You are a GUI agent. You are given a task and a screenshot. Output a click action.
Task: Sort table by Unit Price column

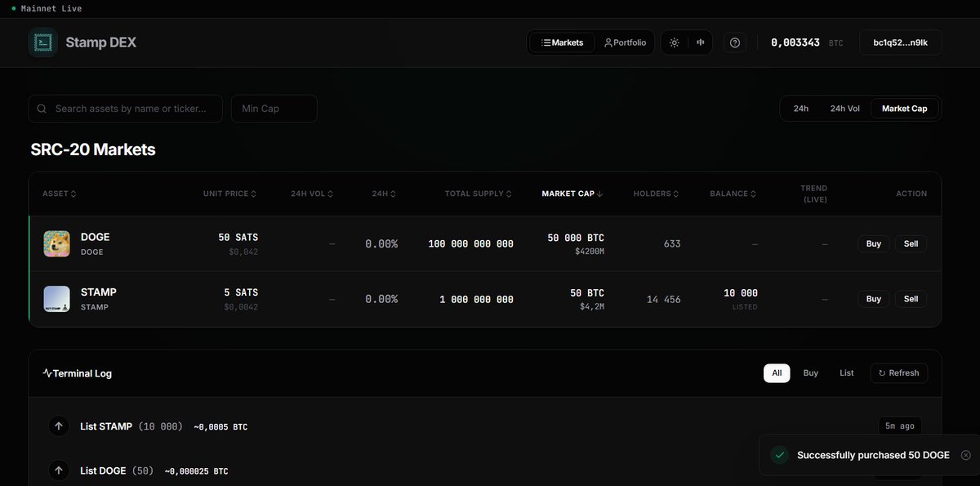coord(230,194)
